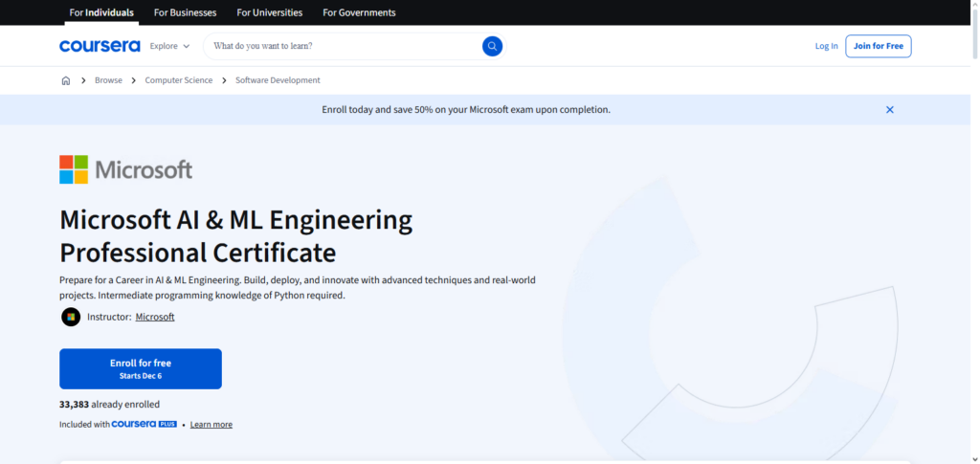Screen dimensions: 980x464
Task: Click the Microsoft instructor avatar icon
Action: [x=71, y=317]
